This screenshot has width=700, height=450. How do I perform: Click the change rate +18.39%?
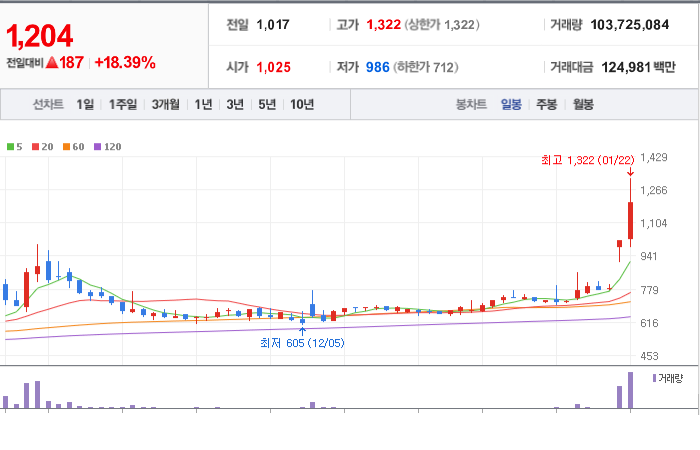125,62
